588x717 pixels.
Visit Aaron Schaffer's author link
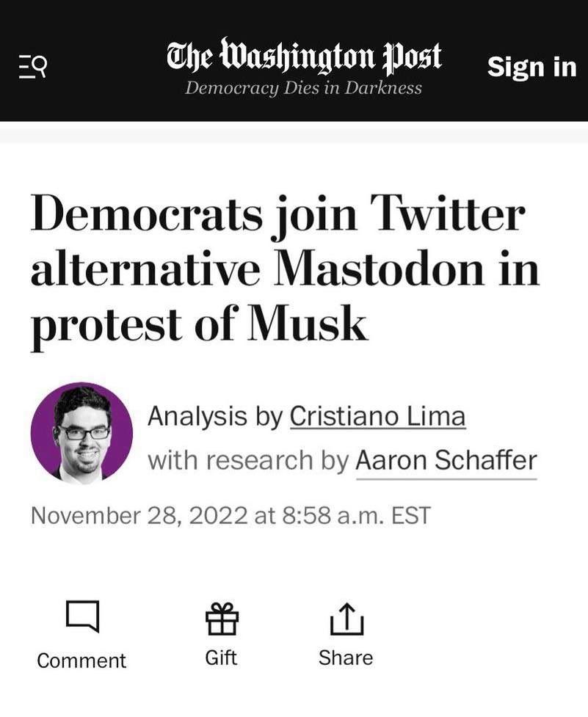tap(446, 460)
